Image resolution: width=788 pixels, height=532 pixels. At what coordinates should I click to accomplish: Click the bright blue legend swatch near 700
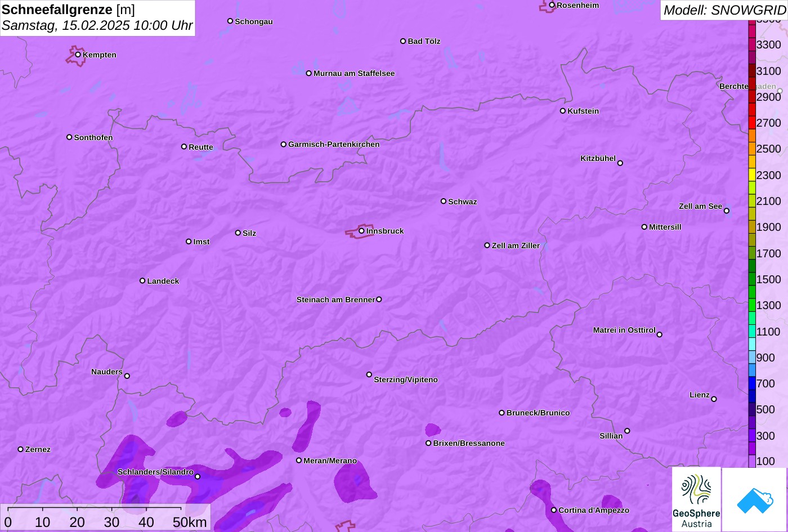pyautogui.click(x=752, y=383)
